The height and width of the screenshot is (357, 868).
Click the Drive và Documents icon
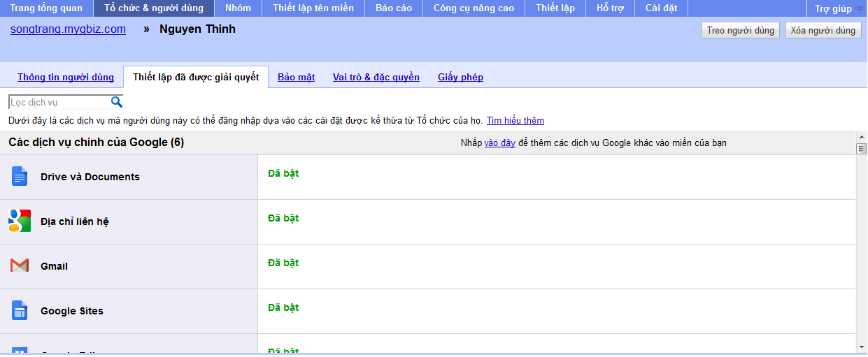click(20, 177)
